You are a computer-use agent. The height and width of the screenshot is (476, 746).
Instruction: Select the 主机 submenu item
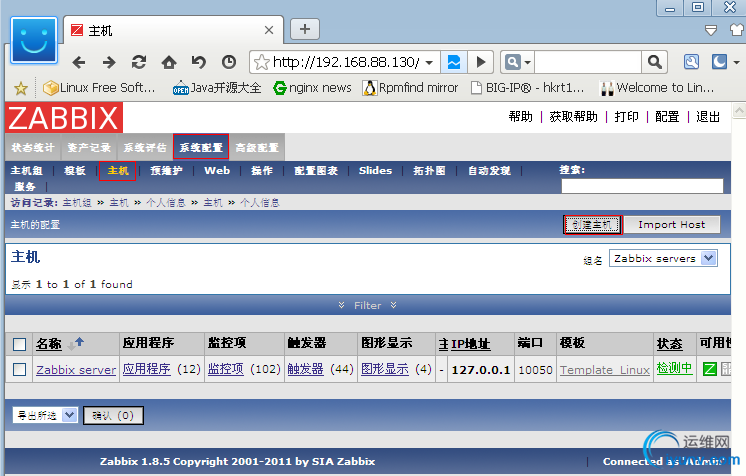tap(118, 171)
